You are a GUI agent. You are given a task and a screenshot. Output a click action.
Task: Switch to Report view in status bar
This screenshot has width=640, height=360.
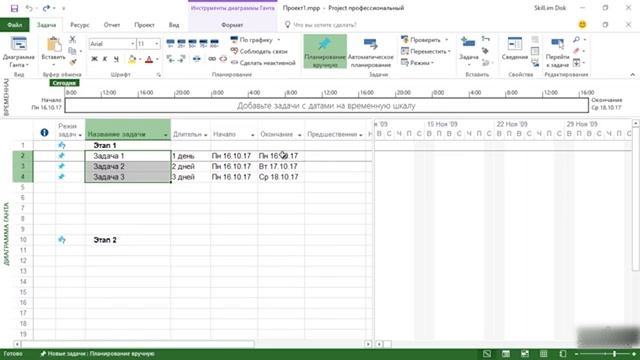tap(562, 354)
